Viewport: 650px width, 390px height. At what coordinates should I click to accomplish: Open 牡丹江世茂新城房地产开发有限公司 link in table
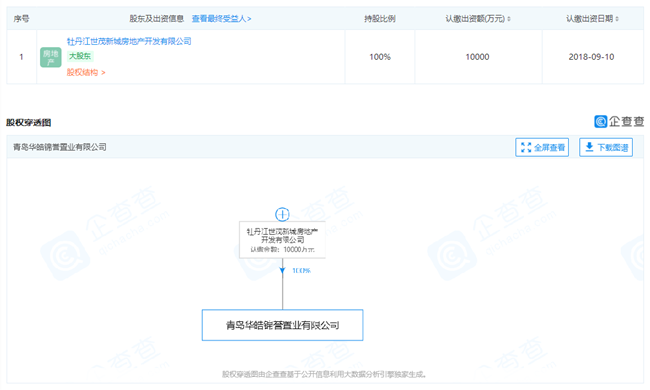point(129,41)
